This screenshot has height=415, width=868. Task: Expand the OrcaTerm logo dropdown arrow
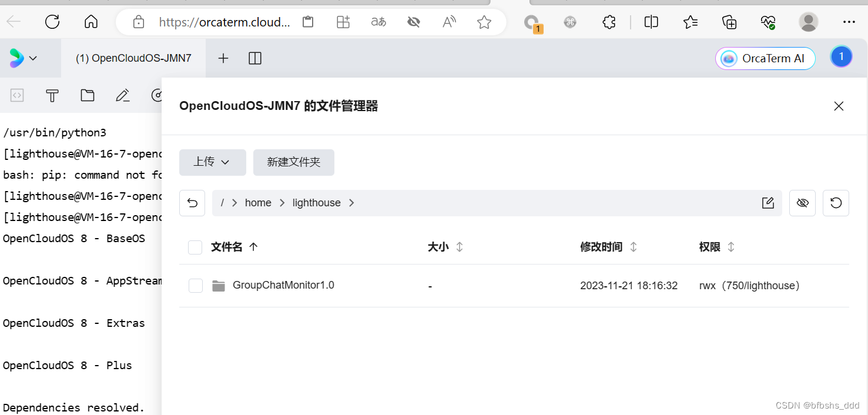pos(33,58)
